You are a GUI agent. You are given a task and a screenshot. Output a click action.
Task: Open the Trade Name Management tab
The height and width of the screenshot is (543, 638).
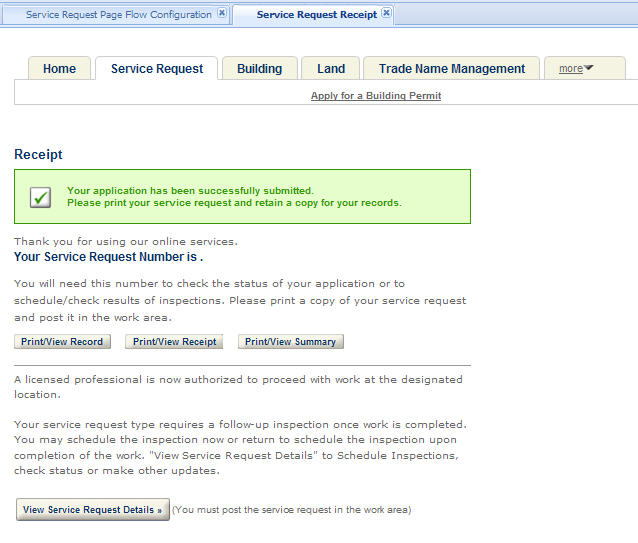click(451, 69)
